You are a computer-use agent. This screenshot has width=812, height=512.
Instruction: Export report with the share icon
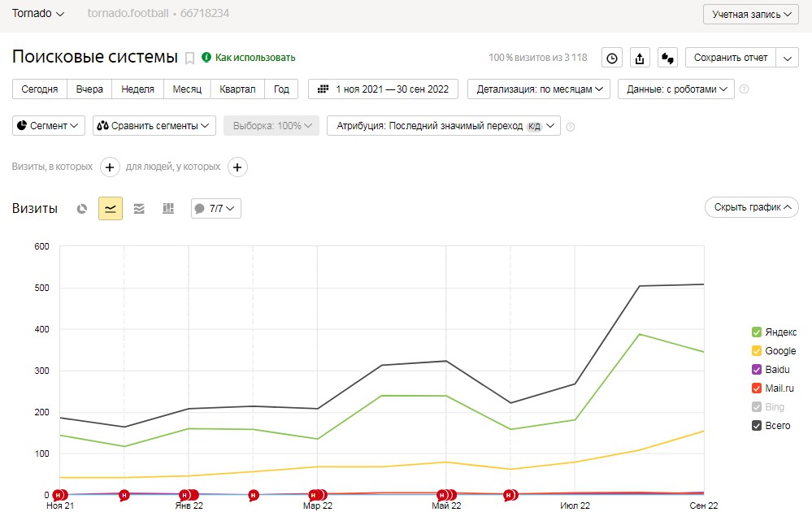tap(640, 58)
